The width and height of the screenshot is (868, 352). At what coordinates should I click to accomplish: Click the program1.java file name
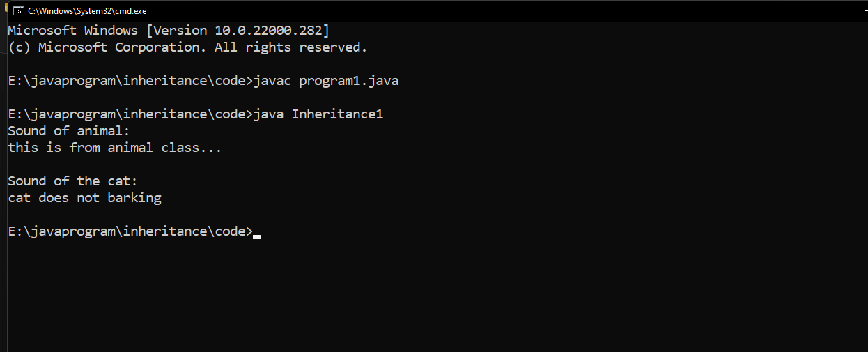(x=348, y=81)
